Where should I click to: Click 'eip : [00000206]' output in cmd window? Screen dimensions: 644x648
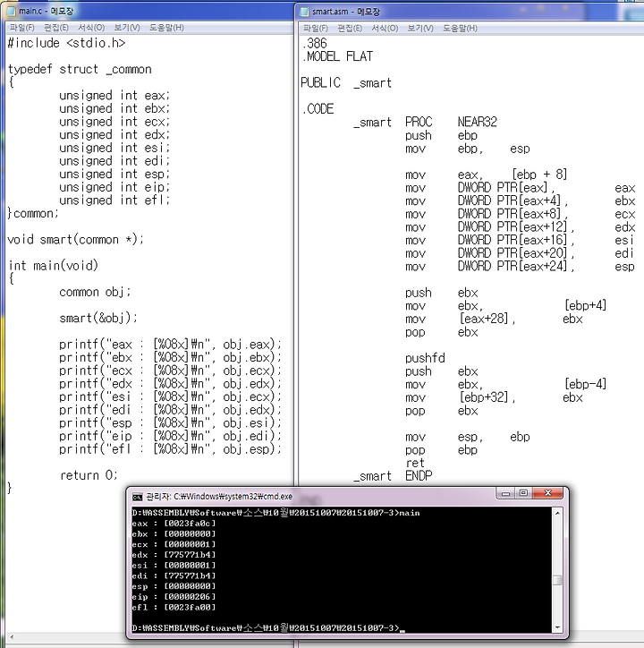(174, 597)
